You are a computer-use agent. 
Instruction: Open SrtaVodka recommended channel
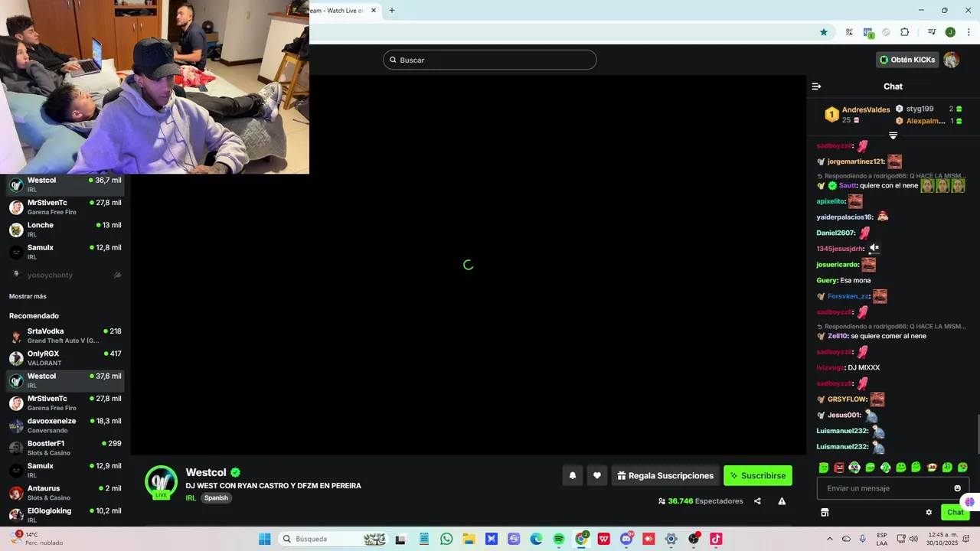65,335
